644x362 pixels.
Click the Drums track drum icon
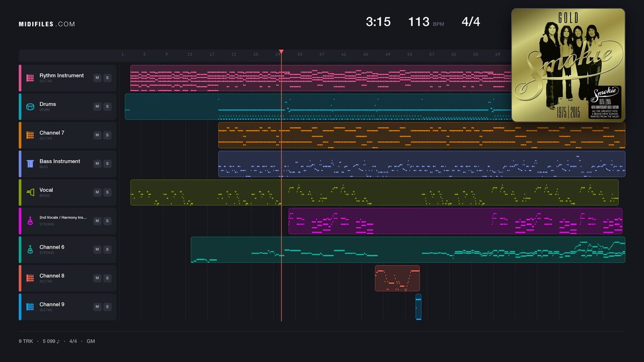(30, 106)
